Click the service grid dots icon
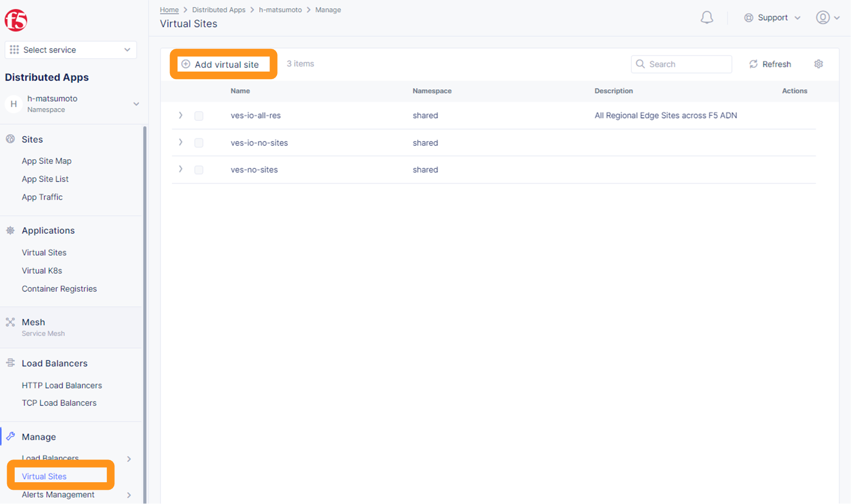This screenshot has height=504, width=851. (14, 50)
